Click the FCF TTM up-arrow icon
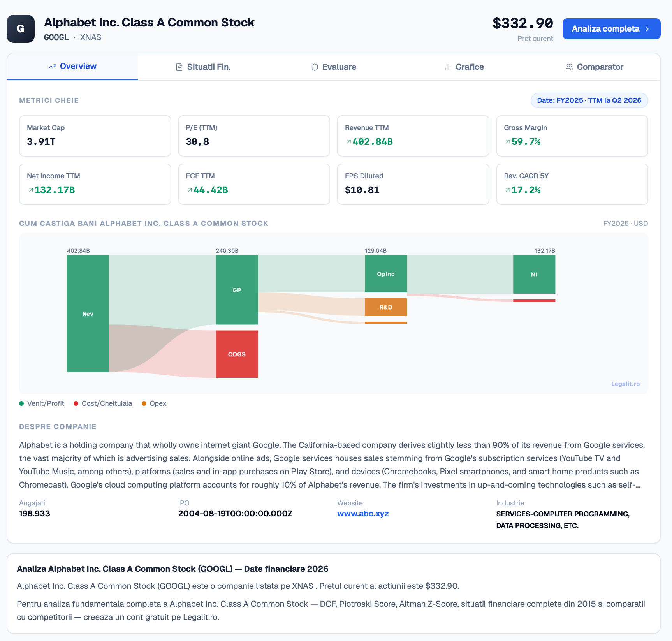The width and height of the screenshot is (672, 641). pyautogui.click(x=190, y=190)
